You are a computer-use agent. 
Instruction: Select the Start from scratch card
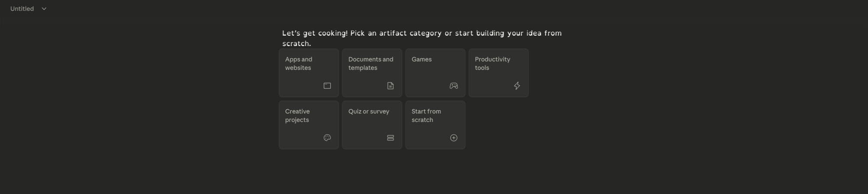(436, 125)
